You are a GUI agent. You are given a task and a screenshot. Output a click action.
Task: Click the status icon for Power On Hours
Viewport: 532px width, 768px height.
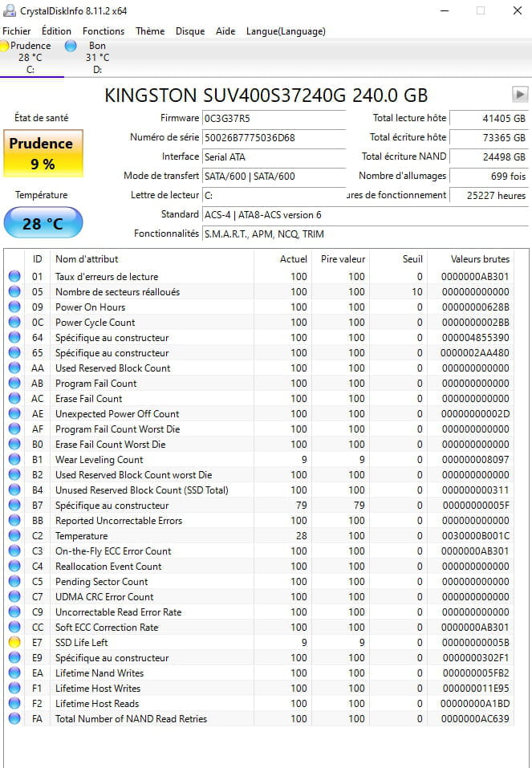[x=14, y=307]
